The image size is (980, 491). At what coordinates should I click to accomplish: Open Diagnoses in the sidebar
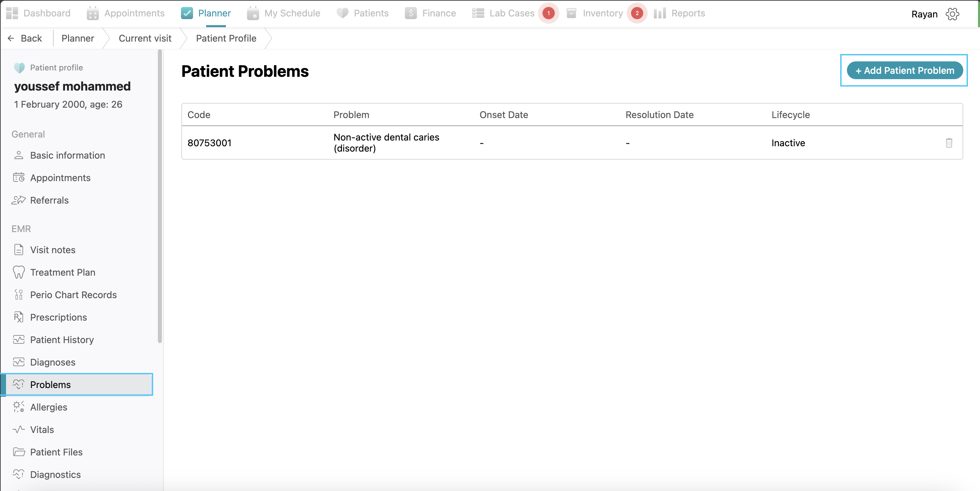(53, 362)
